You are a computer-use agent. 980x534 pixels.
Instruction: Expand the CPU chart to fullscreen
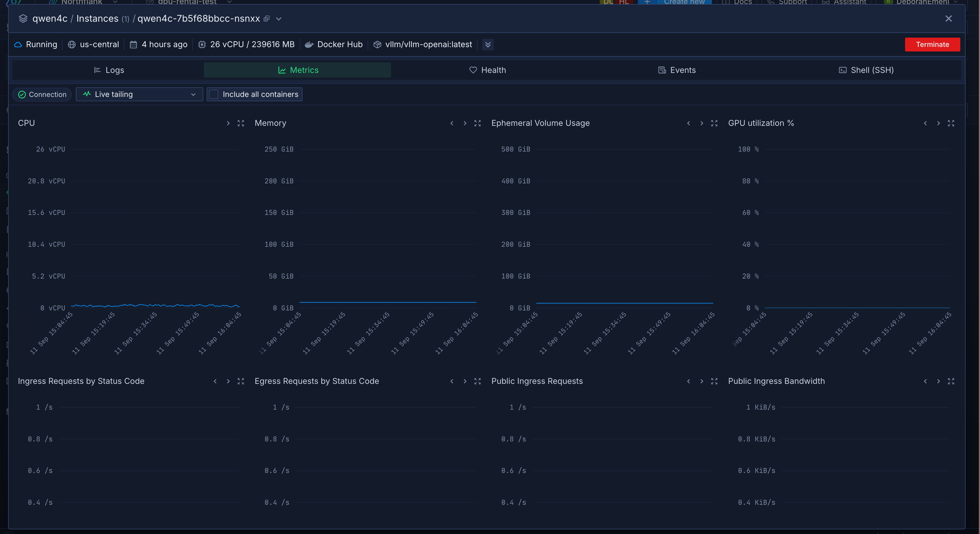click(241, 123)
